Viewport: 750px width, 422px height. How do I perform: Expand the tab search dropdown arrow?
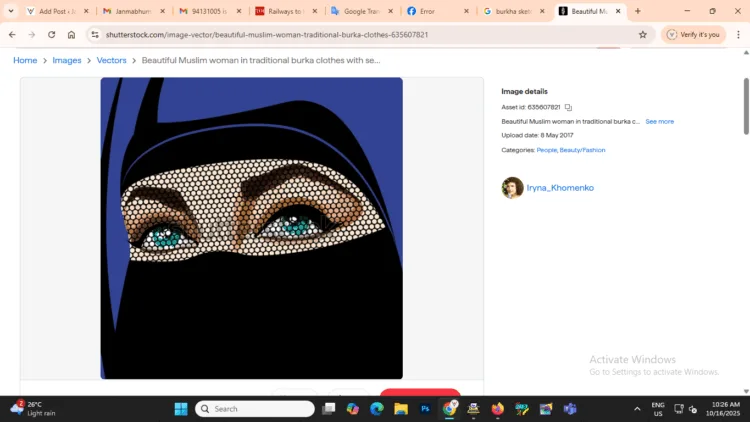[11, 11]
